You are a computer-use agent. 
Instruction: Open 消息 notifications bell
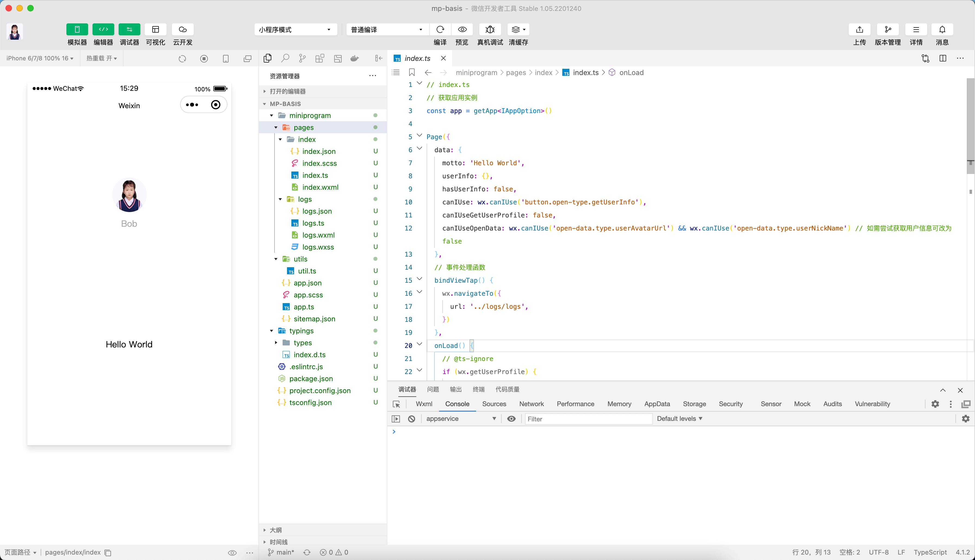click(x=942, y=30)
